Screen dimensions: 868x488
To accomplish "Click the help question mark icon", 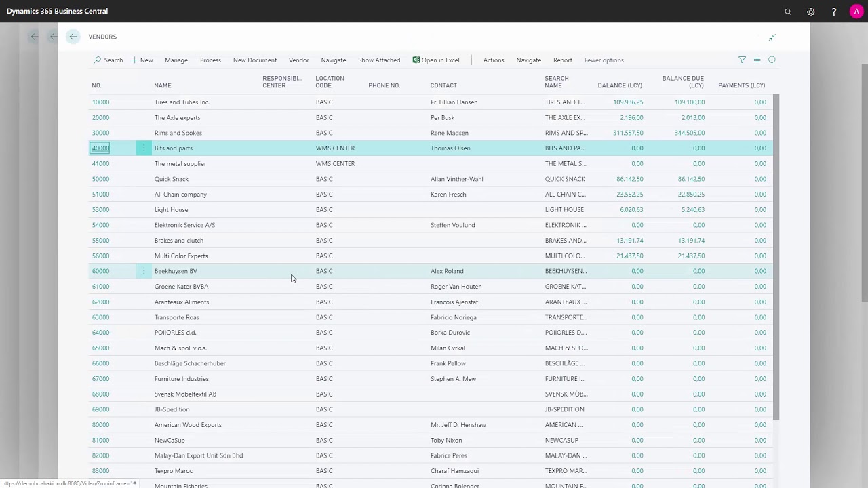I will tap(833, 12).
